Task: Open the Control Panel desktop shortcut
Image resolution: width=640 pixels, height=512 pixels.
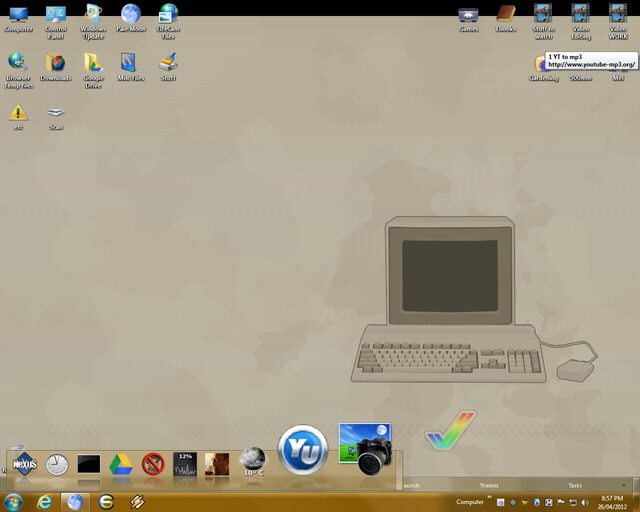Action: click(x=56, y=22)
